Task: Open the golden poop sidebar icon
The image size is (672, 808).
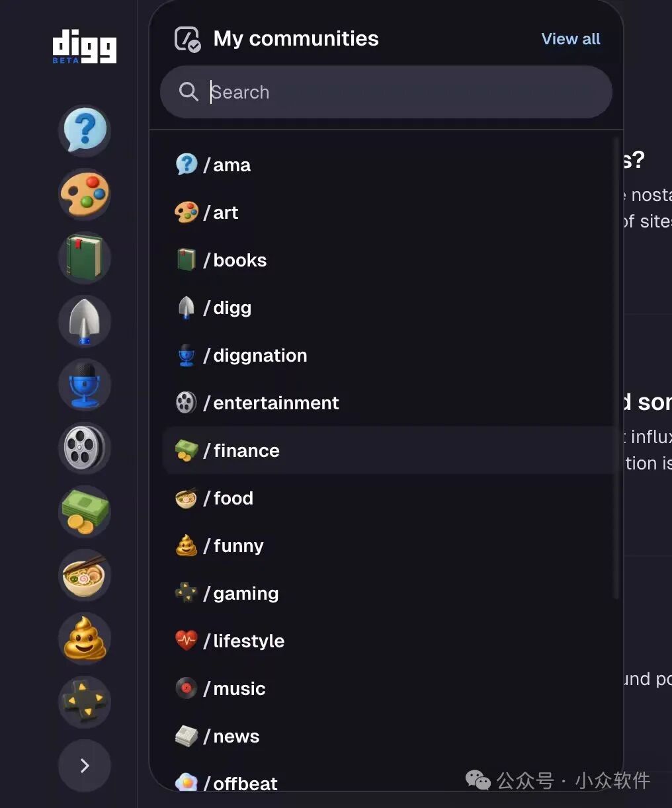Action: tap(84, 638)
